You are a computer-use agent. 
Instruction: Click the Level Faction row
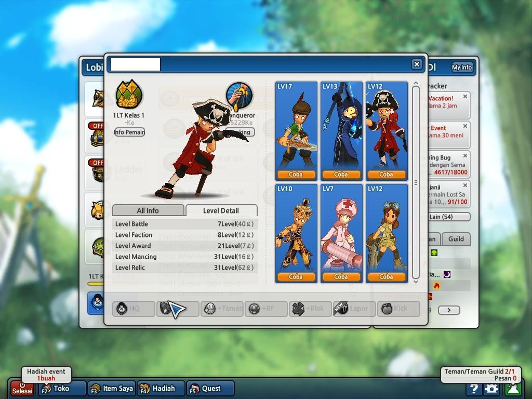pyautogui.click(x=184, y=235)
